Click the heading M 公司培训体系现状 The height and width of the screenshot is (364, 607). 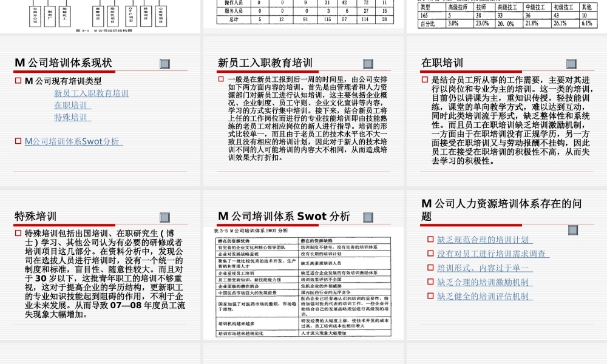coord(64,62)
